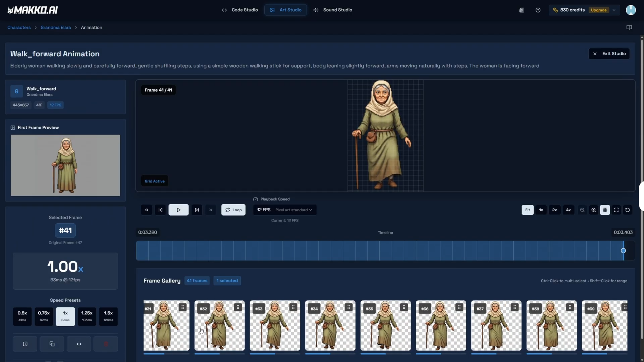Reset the preview view with the rotate icon
The width and height of the screenshot is (644, 362).
(627, 210)
